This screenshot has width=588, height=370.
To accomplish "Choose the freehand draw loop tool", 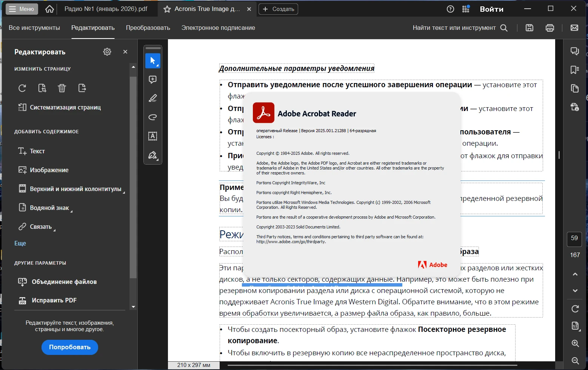I will point(152,117).
